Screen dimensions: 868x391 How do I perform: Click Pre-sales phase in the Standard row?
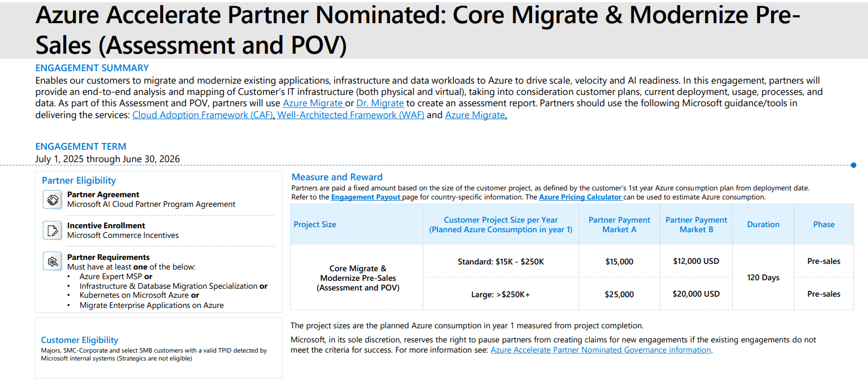(x=824, y=261)
